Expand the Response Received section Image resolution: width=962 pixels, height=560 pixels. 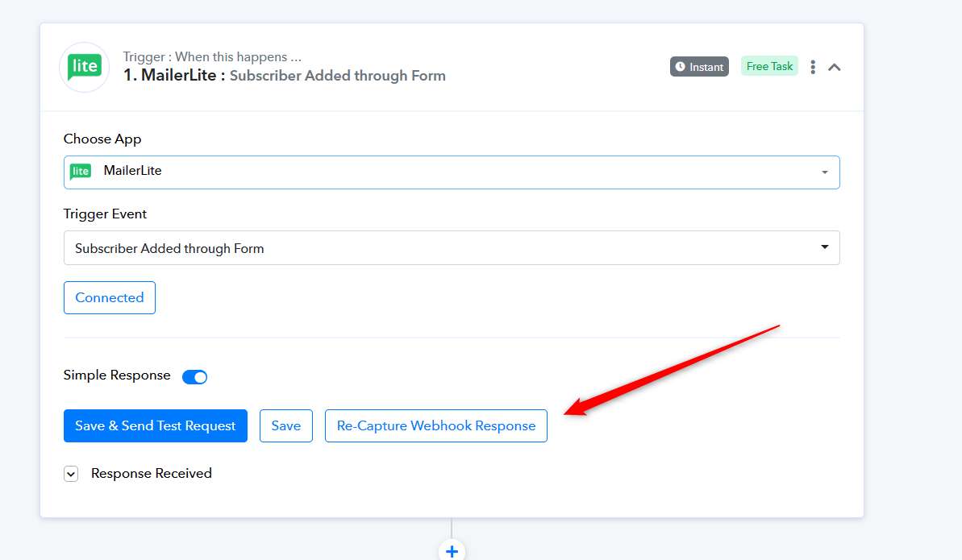click(x=71, y=474)
